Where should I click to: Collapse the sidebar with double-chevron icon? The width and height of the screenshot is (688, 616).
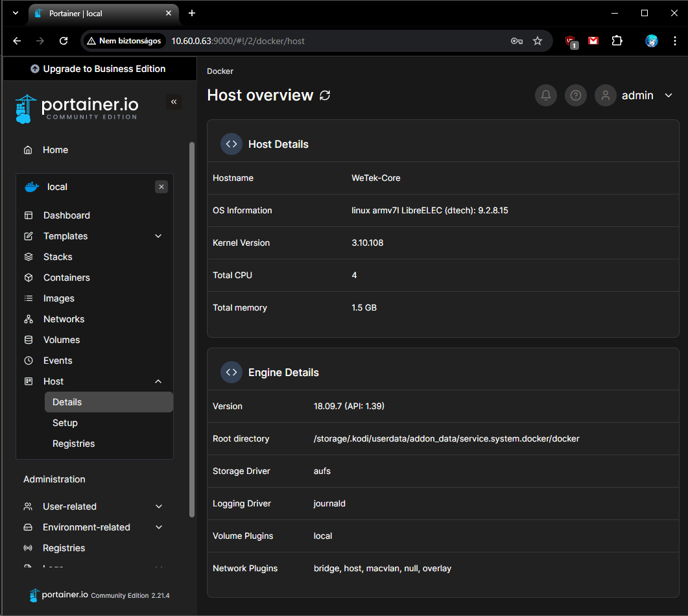tap(173, 102)
